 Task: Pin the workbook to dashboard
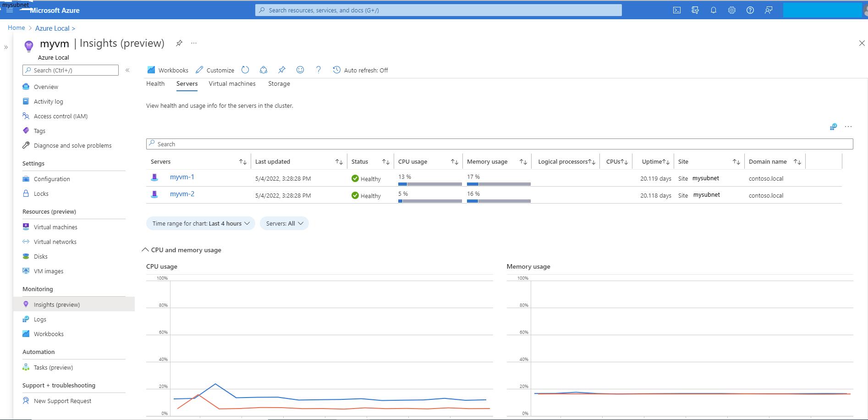pyautogui.click(x=281, y=70)
